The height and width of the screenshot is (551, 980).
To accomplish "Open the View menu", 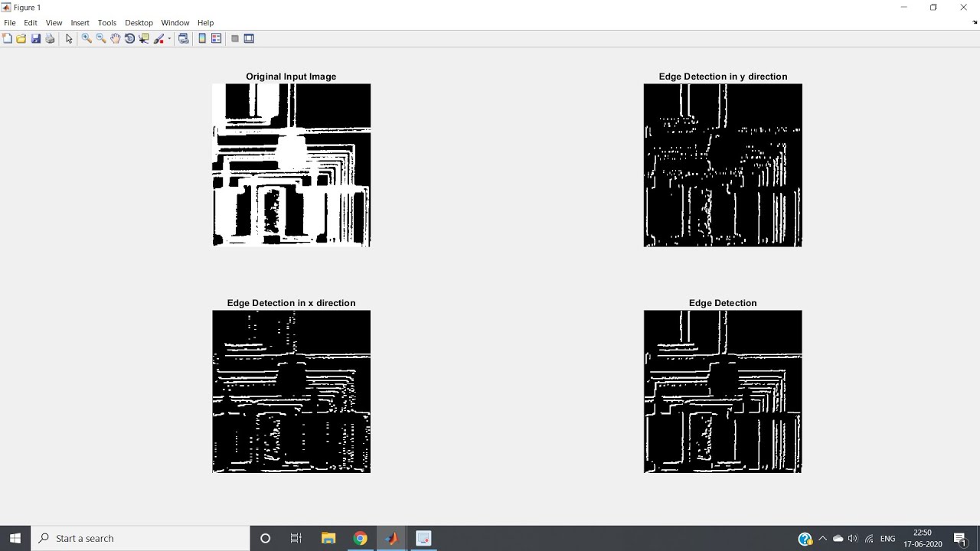I will tap(54, 23).
